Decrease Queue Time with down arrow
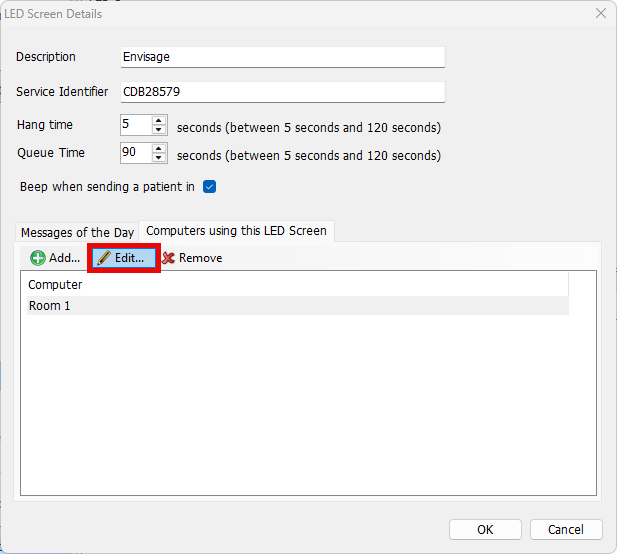This screenshot has height=554, width=617. (159, 159)
